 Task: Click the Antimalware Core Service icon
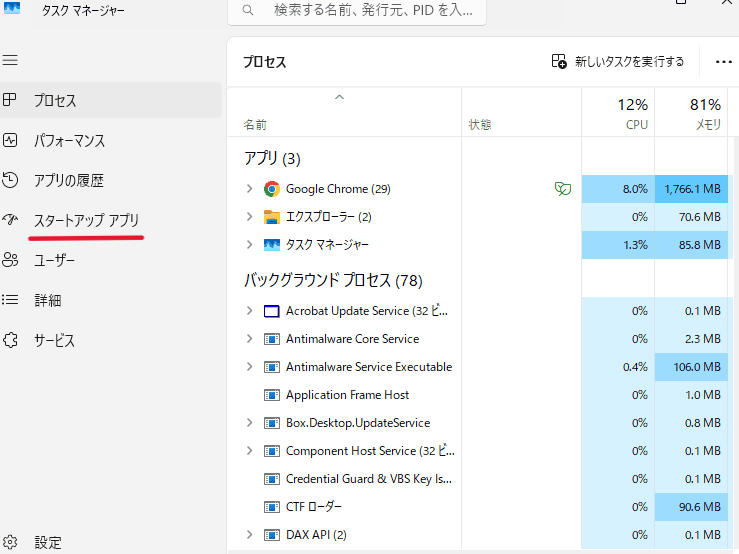(271, 339)
